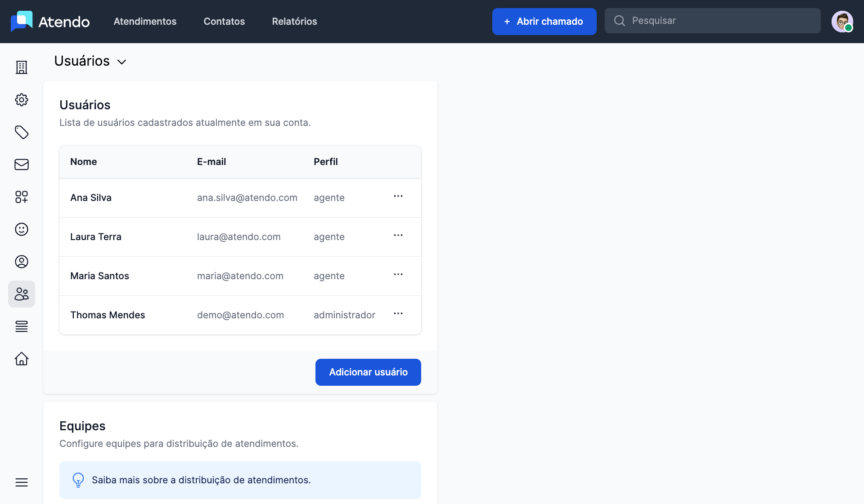Expand the Usuários page title dropdown
The height and width of the screenshot is (504, 864).
(121, 62)
